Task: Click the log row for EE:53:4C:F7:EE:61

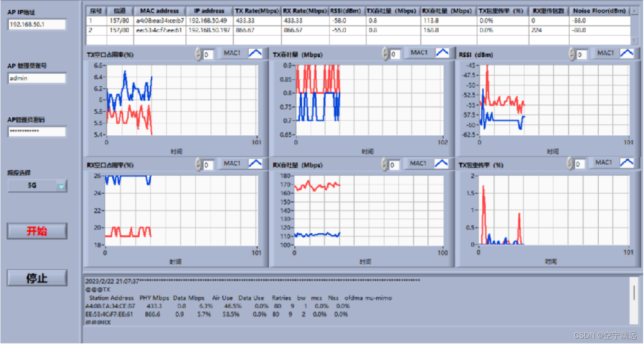Action: click(216, 315)
